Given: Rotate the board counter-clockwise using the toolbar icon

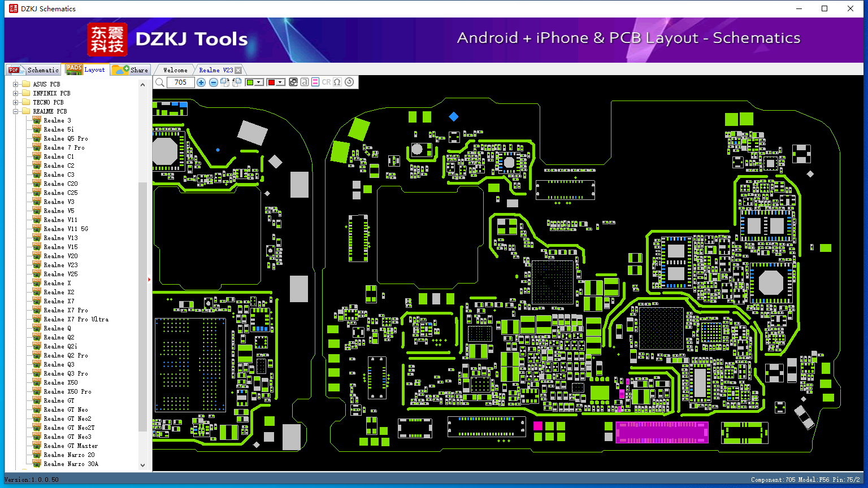Looking at the screenshot, I should [x=237, y=82].
